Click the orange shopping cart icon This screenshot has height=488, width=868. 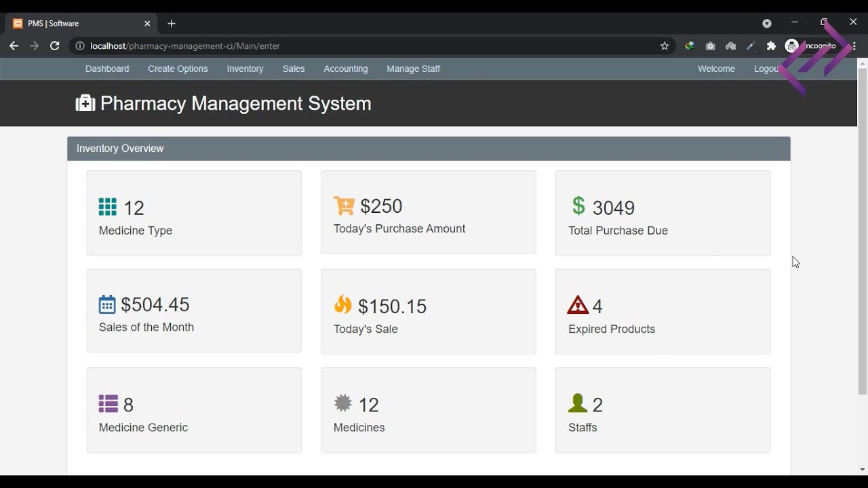coord(344,205)
